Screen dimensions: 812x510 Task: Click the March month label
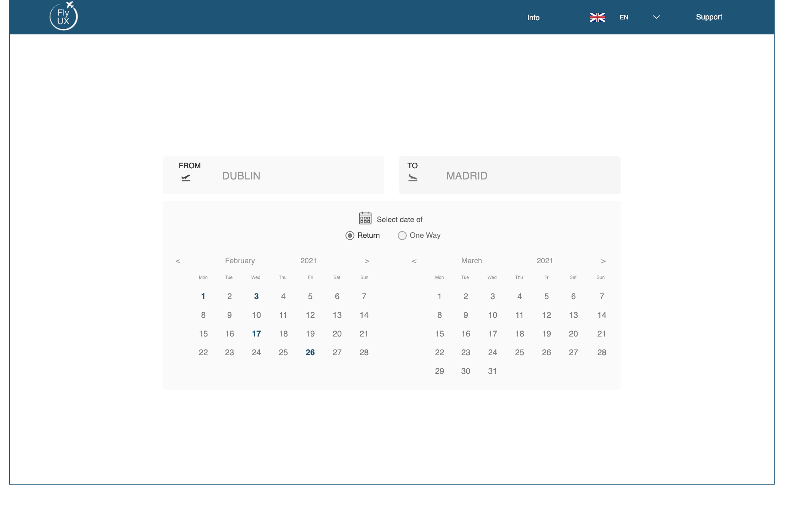(472, 261)
